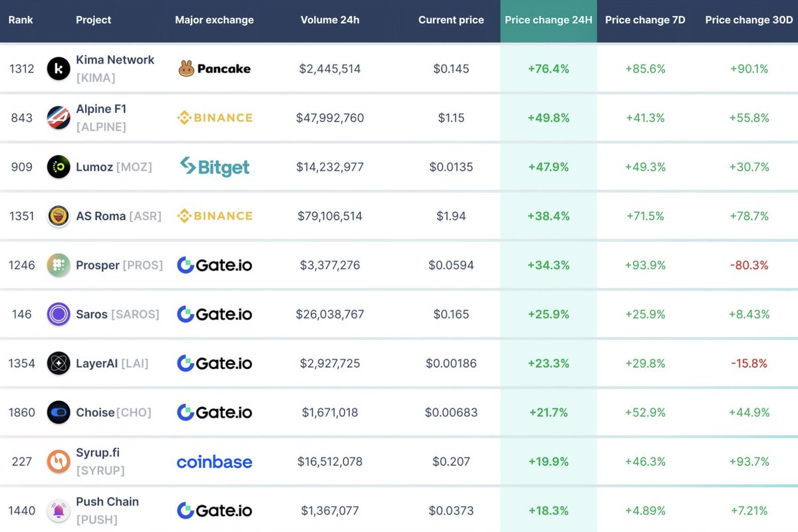Click the 24H change +18.3%
Image resolution: width=798 pixels, height=532 pixels.
[549, 511]
